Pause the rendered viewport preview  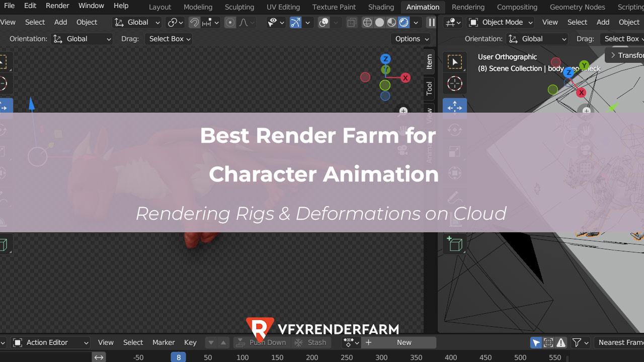[x=431, y=22]
